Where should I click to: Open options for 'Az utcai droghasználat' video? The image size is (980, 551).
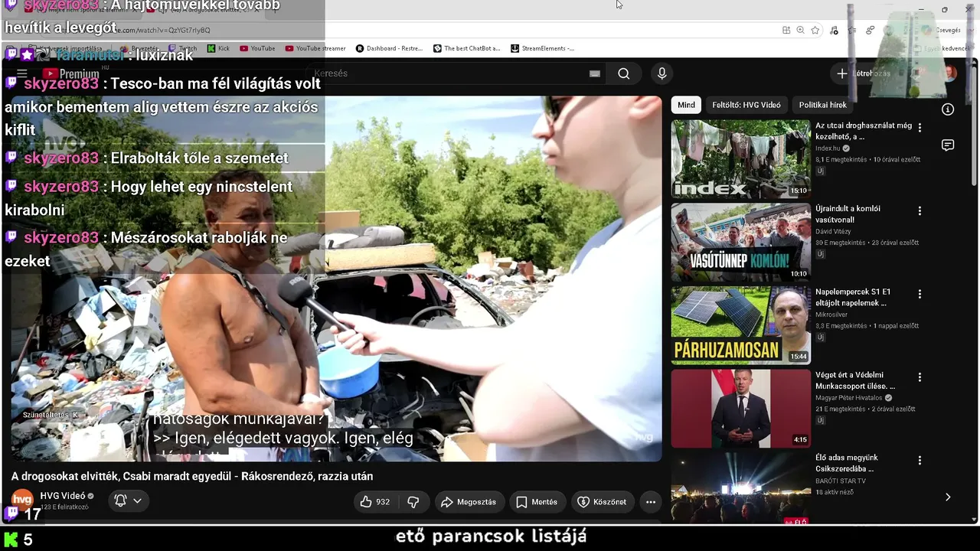[920, 128]
